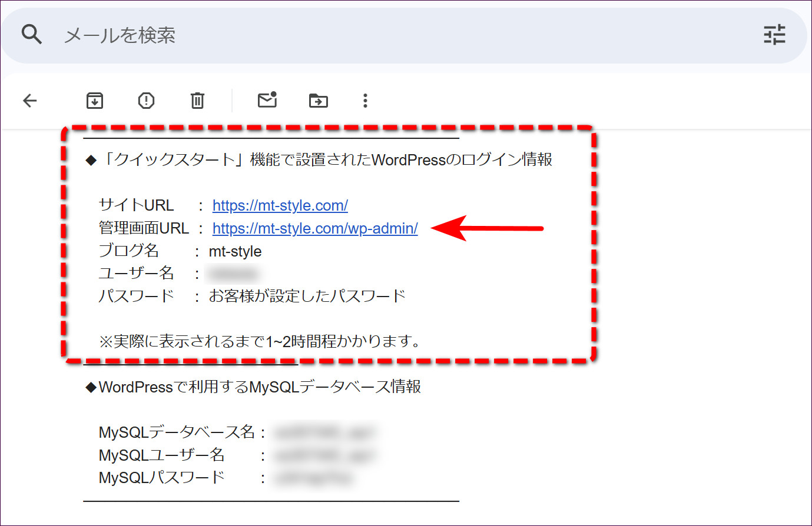Focus the メールを検索 search field
The image size is (812, 526).
click(403, 35)
